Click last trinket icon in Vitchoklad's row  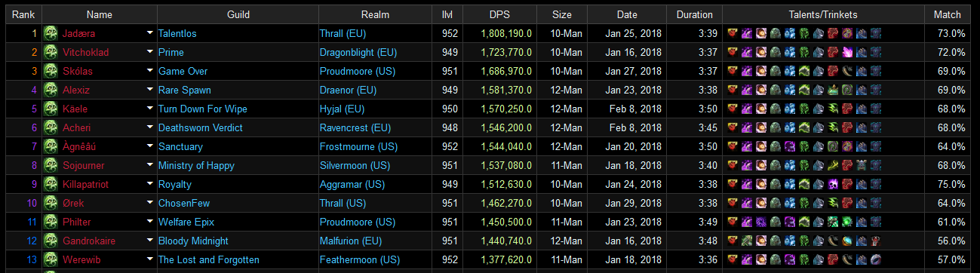[875, 52]
